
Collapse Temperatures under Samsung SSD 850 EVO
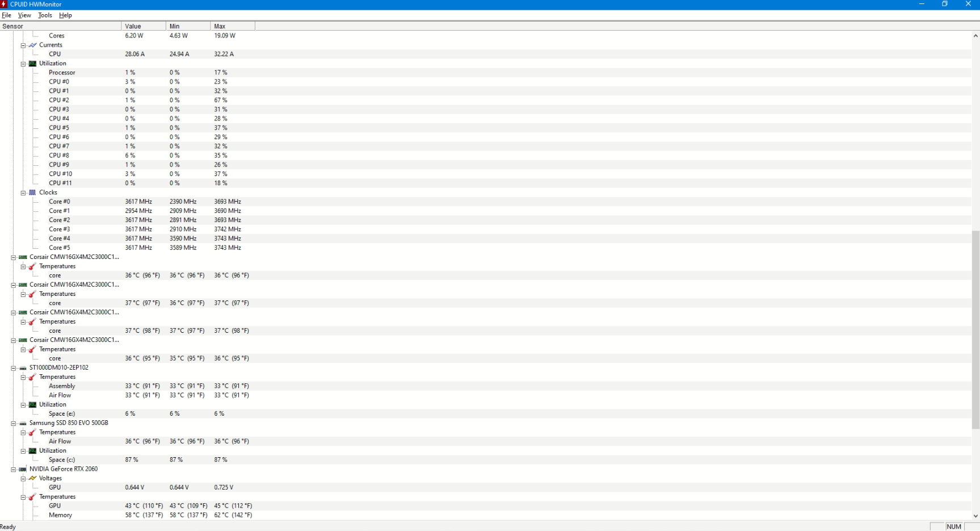pos(23,432)
